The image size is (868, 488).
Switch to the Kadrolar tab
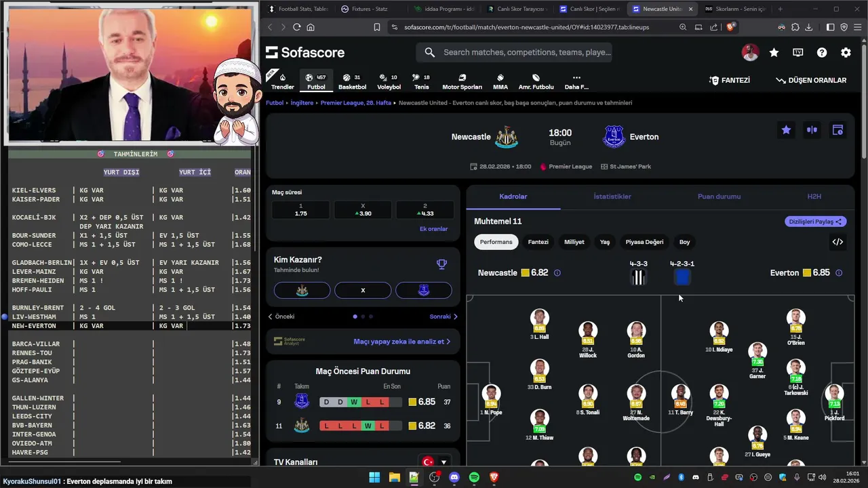[513, 197]
